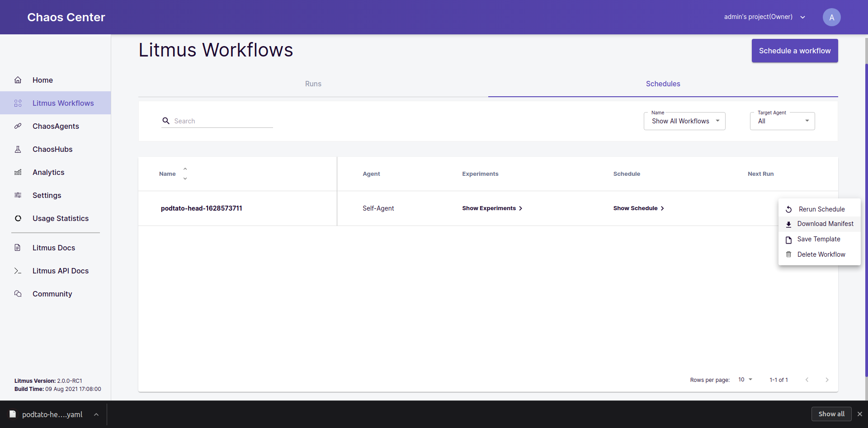The width and height of the screenshot is (868, 428).
Task: Click the user avatar 'A' icon
Action: tap(831, 17)
